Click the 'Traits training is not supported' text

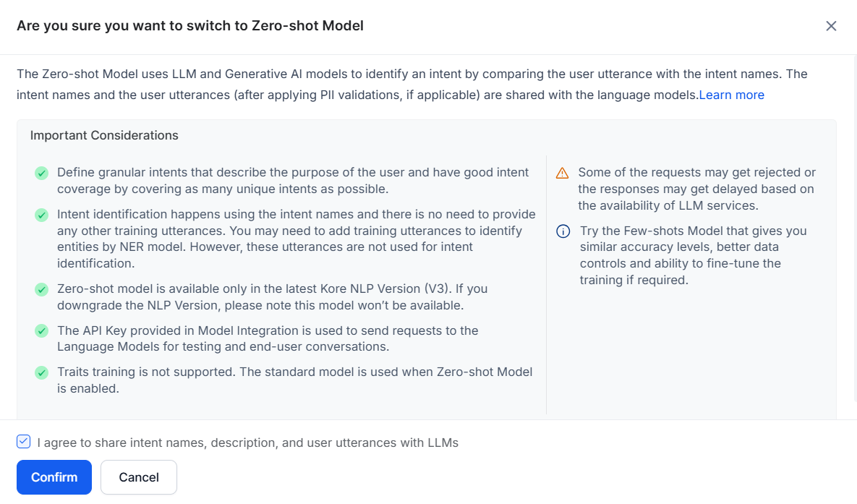coord(294,380)
